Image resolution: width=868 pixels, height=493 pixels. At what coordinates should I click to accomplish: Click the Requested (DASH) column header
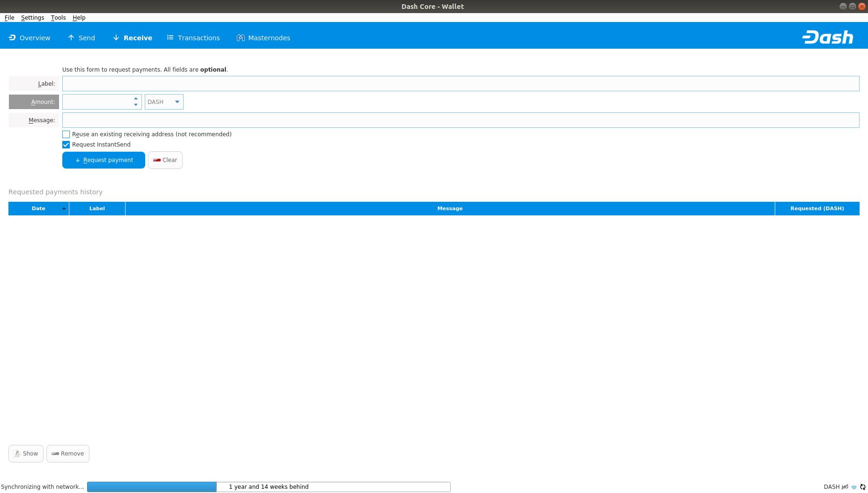click(817, 209)
